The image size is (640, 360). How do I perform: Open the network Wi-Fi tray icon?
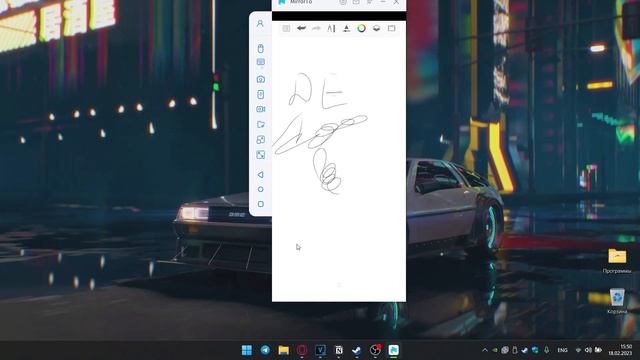[x=578, y=350]
